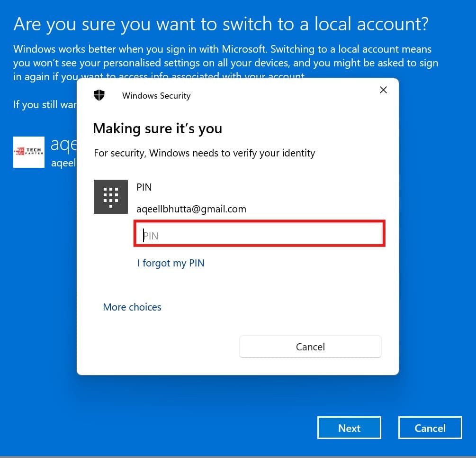
Task: Click the 'For security, Windows needs to verify' text
Action: point(204,153)
